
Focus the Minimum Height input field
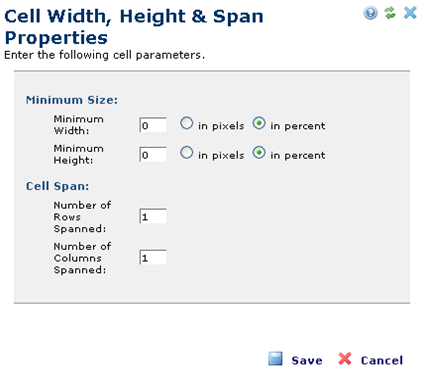[x=153, y=154]
